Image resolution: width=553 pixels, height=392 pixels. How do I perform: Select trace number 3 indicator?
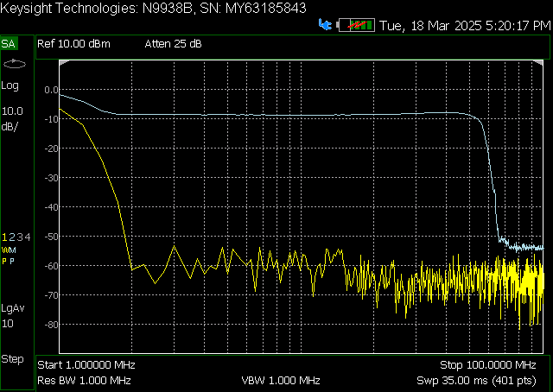20,237
